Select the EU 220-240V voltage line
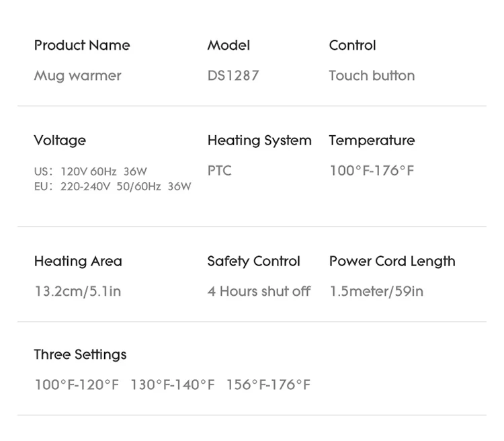 112,186
